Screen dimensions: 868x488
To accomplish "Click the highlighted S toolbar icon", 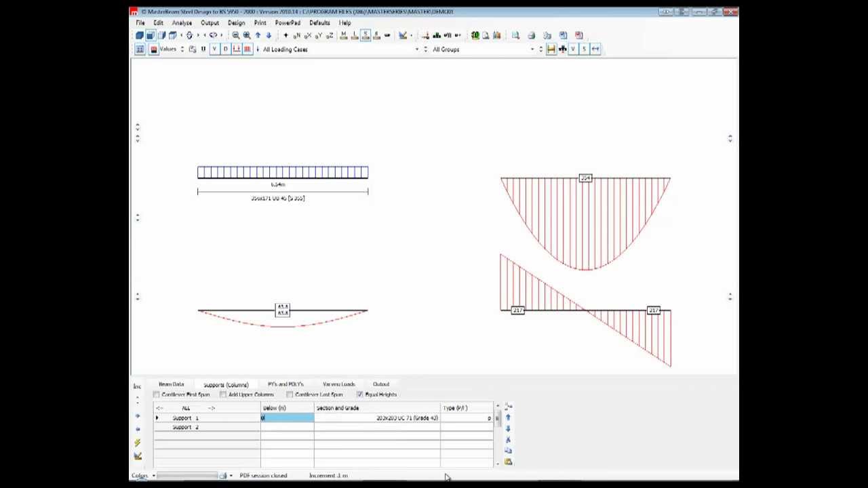I will tap(365, 35).
